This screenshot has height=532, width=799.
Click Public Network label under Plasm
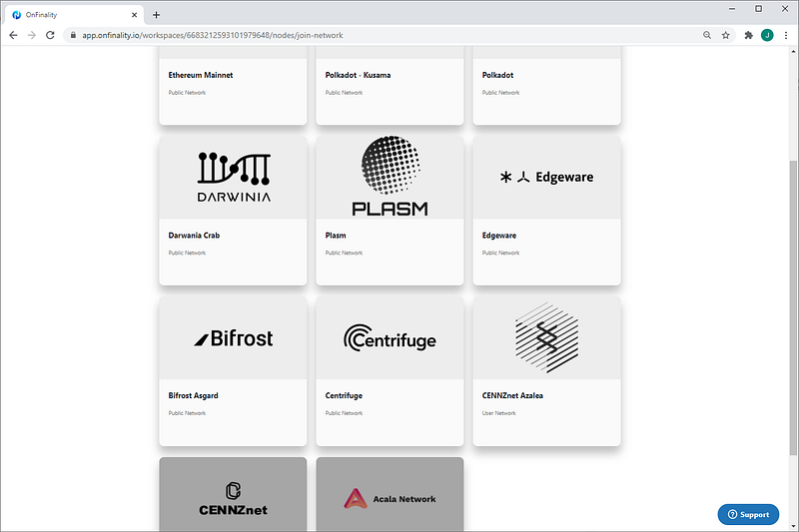click(344, 253)
